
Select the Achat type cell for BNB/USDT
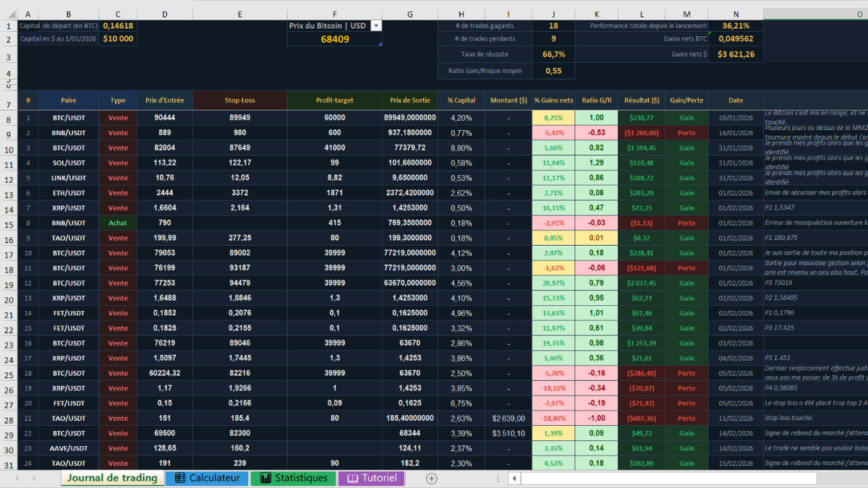[118, 223]
